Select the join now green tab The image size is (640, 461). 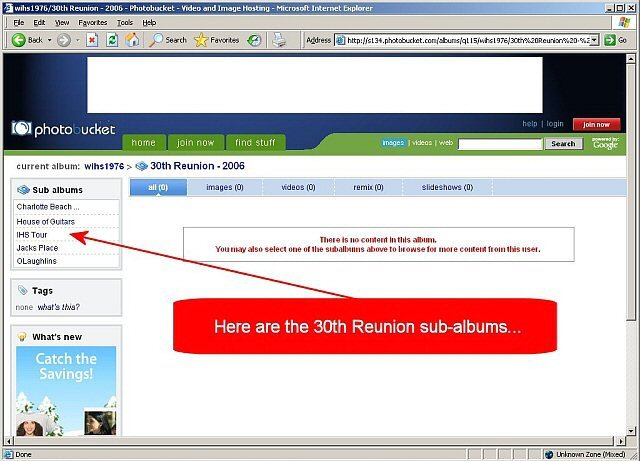coord(196,143)
